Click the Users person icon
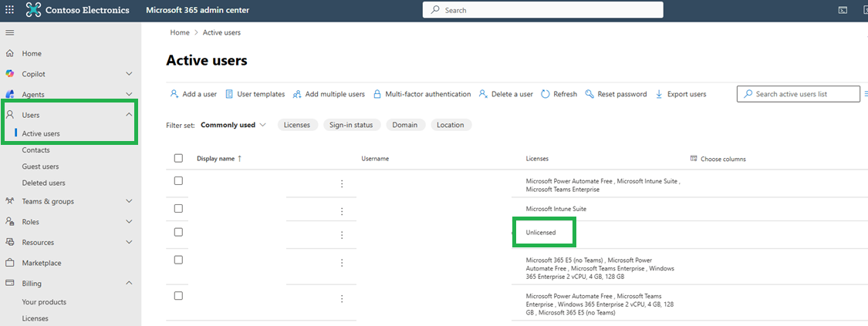 [9, 115]
